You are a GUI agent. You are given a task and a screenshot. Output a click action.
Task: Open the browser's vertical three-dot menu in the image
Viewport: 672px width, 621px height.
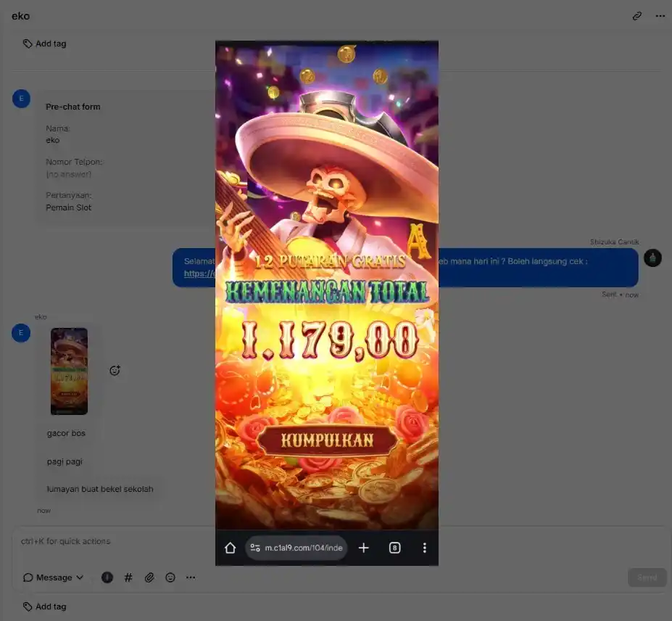tap(425, 548)
